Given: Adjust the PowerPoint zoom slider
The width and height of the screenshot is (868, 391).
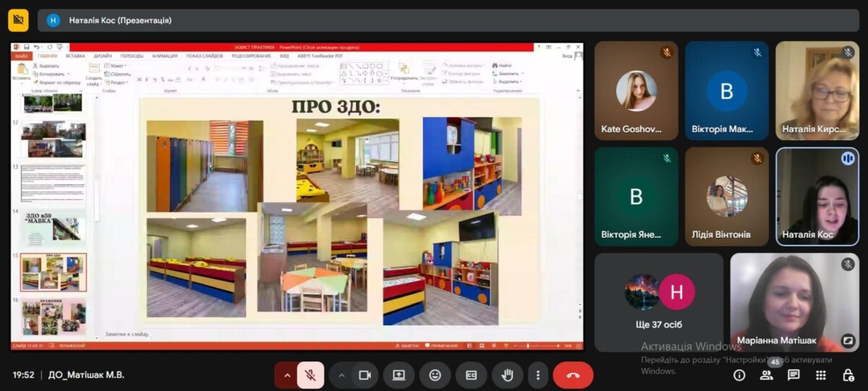Looking at the screenshot, I should click(x=529, y=346).
